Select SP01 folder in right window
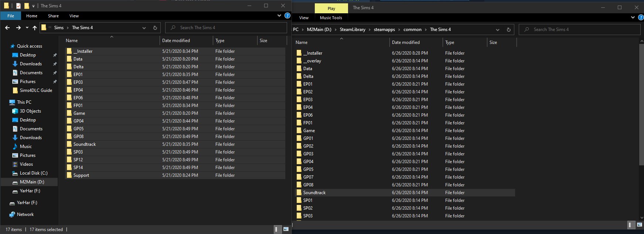The height and width of the screenshot is (234, 644). [x=405, y=200]
